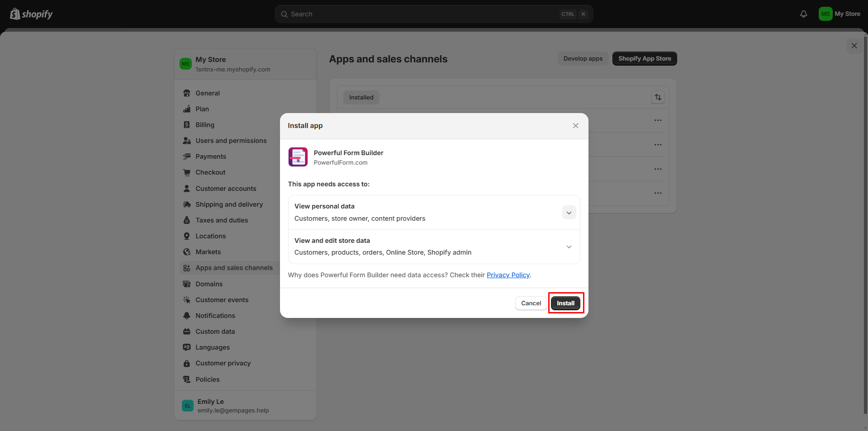The height and width of the screenshot is (431, 868).
Task: Click the Shipping and delivery truck icon
Action: pos(187,204)
